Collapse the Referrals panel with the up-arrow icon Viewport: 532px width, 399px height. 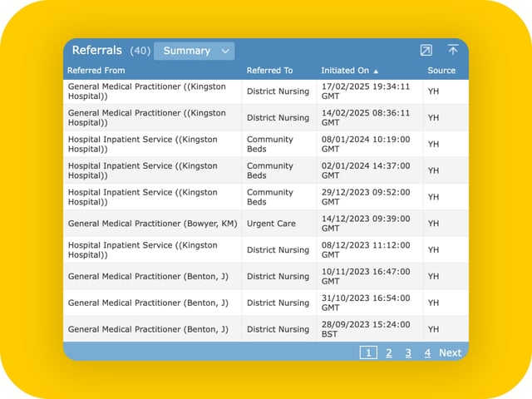point(452,51)
